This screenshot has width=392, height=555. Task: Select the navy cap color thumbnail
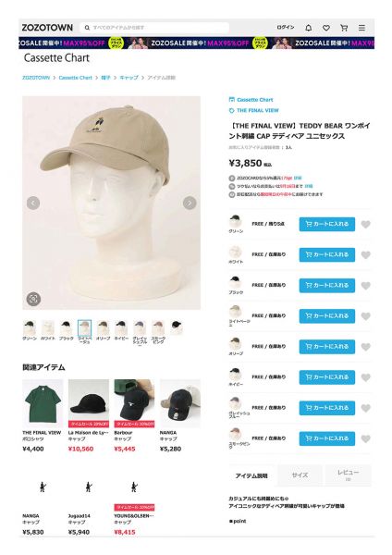click(x=121, y=327)
